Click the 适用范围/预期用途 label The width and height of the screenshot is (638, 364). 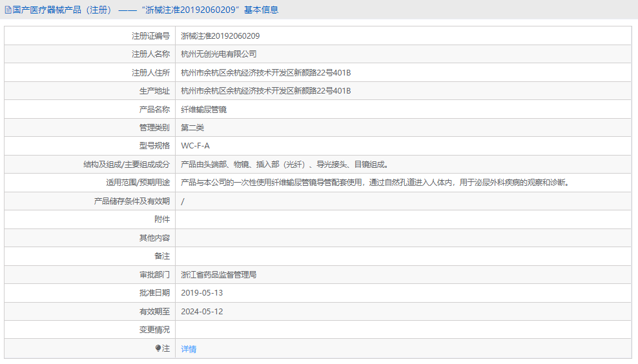pos(138,183)
